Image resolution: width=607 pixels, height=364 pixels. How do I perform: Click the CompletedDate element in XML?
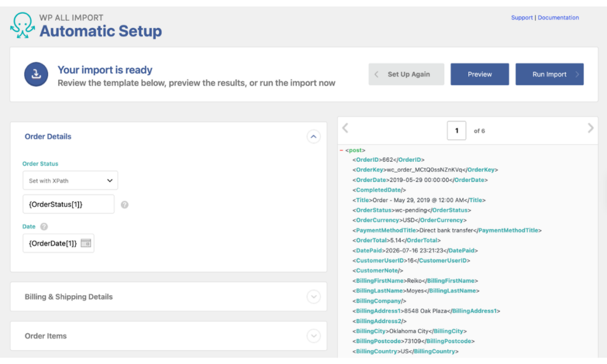coord(379,190)
